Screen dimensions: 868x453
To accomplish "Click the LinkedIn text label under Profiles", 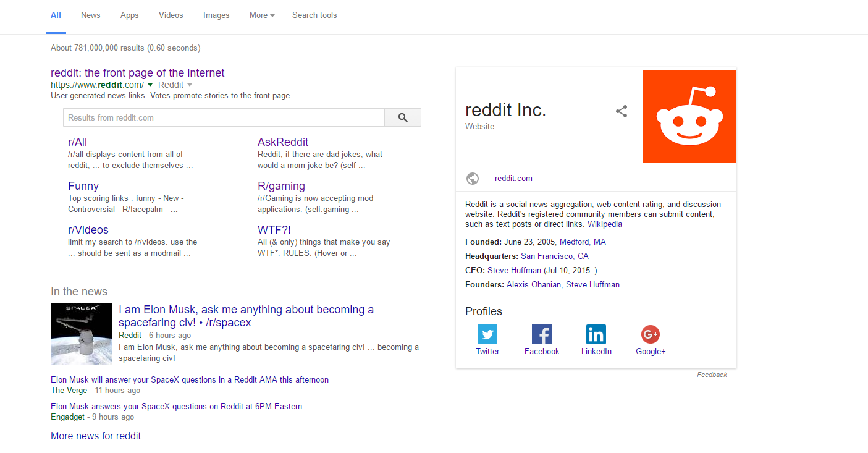I will [596, 351].
